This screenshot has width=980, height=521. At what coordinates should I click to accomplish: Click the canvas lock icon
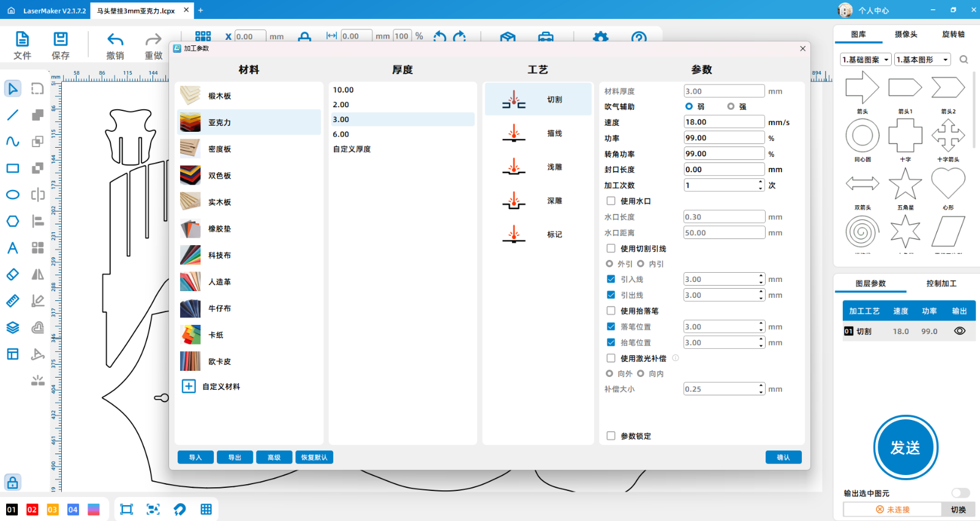[x=13, y=482]
